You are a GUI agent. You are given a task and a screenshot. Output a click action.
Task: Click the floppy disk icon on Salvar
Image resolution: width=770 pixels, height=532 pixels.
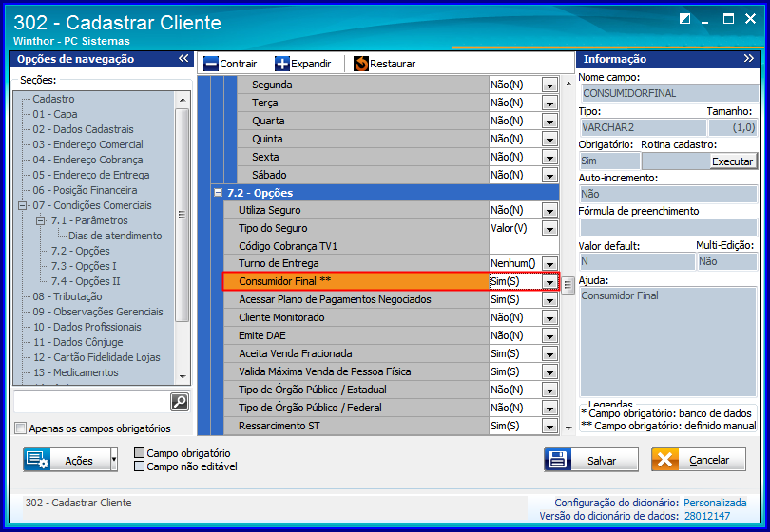tap(557, 460)
